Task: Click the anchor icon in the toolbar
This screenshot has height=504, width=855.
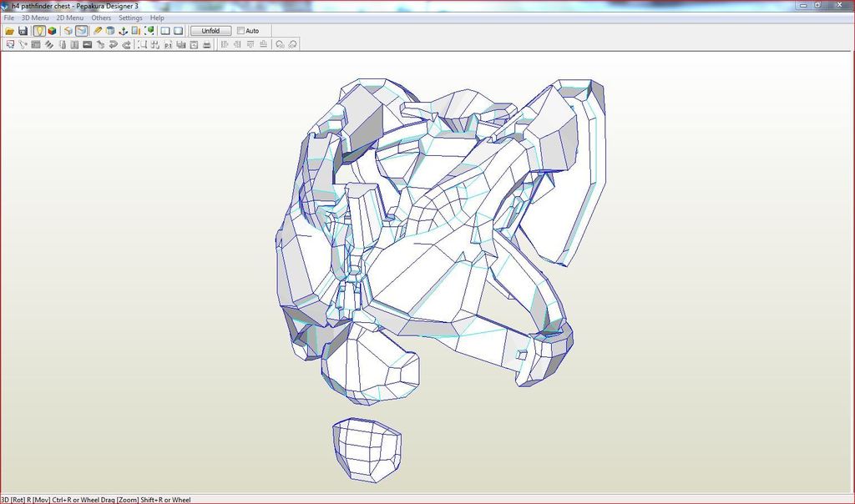Action: 124,31
